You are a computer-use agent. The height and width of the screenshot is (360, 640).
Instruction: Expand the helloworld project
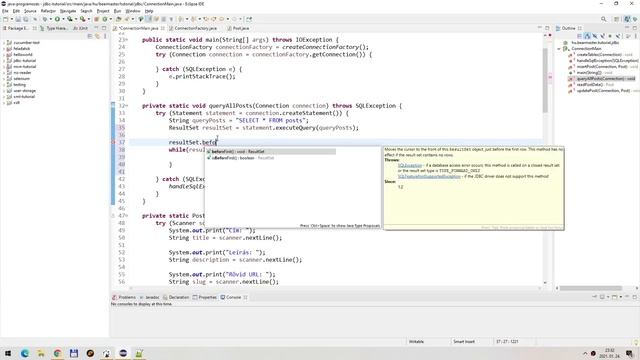click(x=4, y=54)
